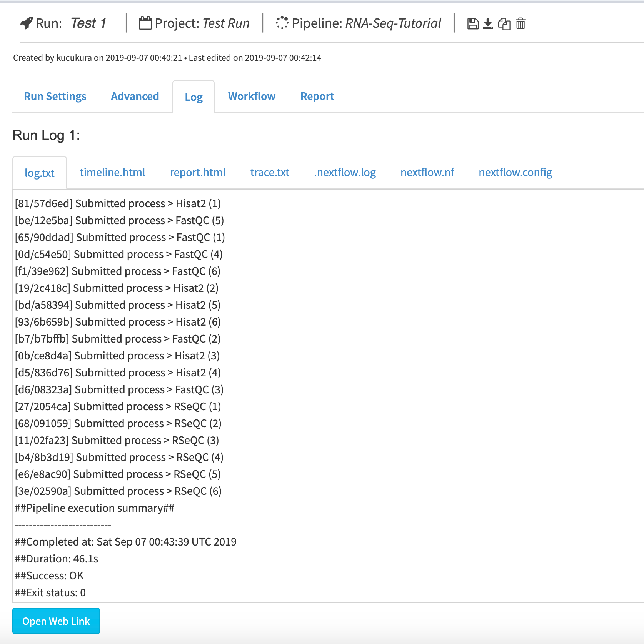Click log line '[0d/c54e50]' FastQC (4)
The height and width of the screenshot is (644, 644).
pos(118,254)
